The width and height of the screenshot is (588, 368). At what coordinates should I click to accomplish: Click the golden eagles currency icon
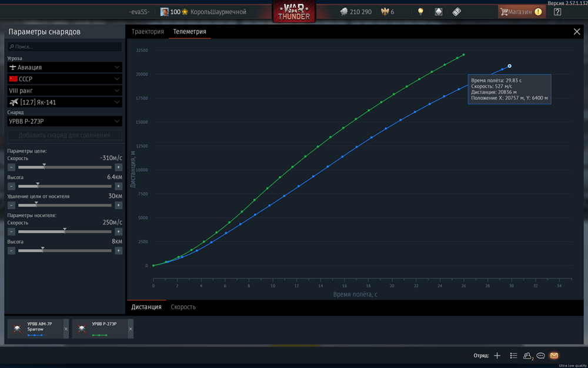point(385,12)
